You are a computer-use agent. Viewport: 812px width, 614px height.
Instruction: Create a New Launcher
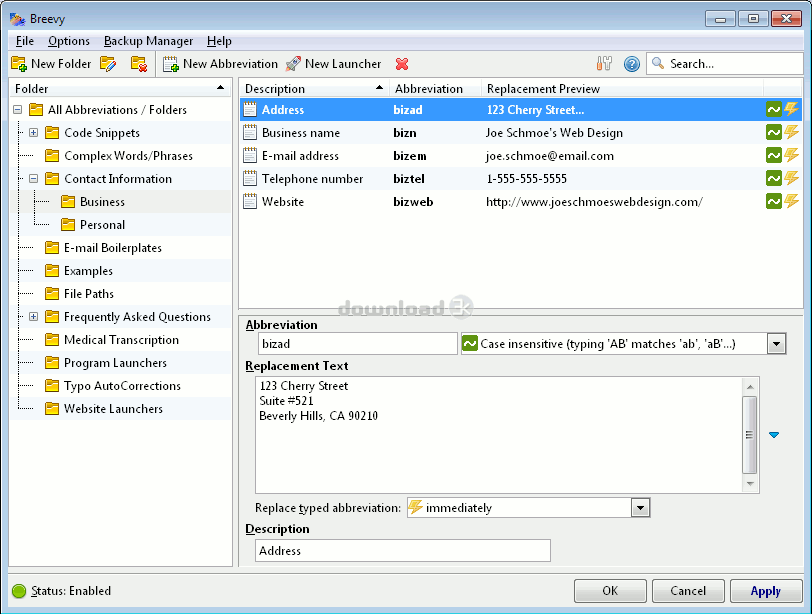pyautogui.click(x=334, y=64)
